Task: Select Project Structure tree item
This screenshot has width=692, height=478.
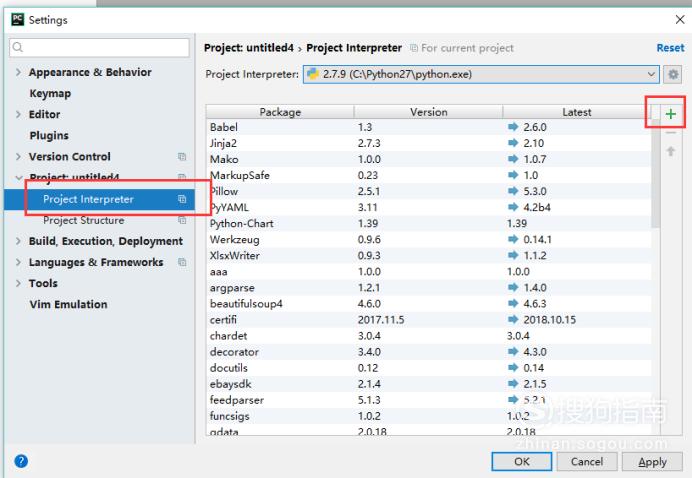Action: click(83, 220)
